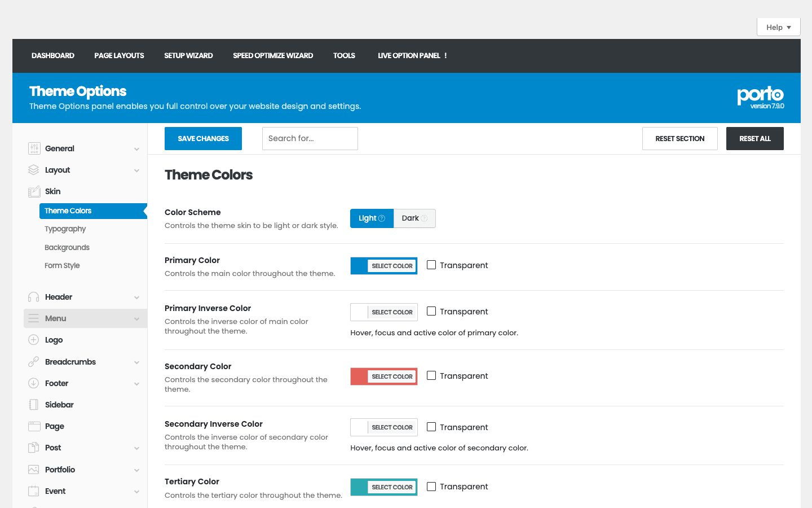Open the Setup Wizard menu item
Image resolution: width=812 pixels, height=508 pixels.
tap(188, 55)
